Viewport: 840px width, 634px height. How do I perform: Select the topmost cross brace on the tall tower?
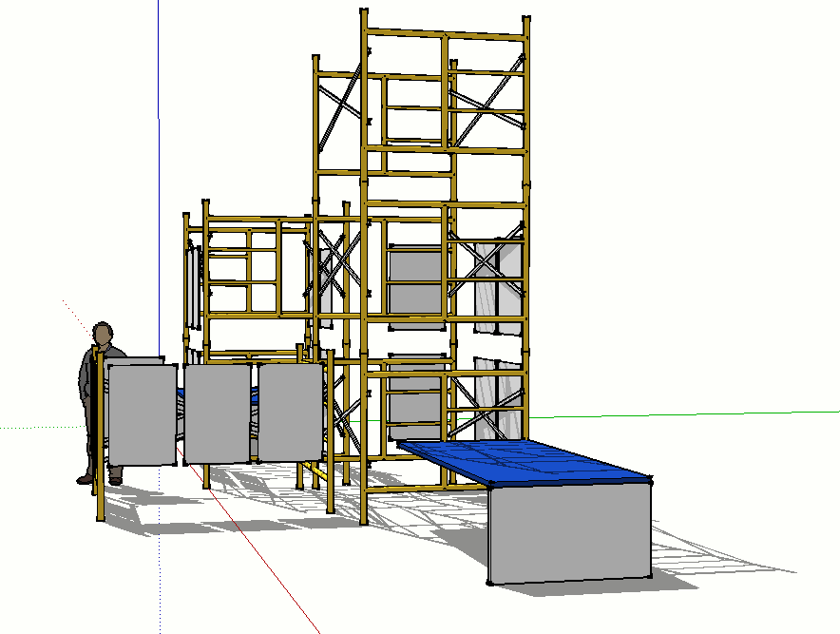pos(487,101)
